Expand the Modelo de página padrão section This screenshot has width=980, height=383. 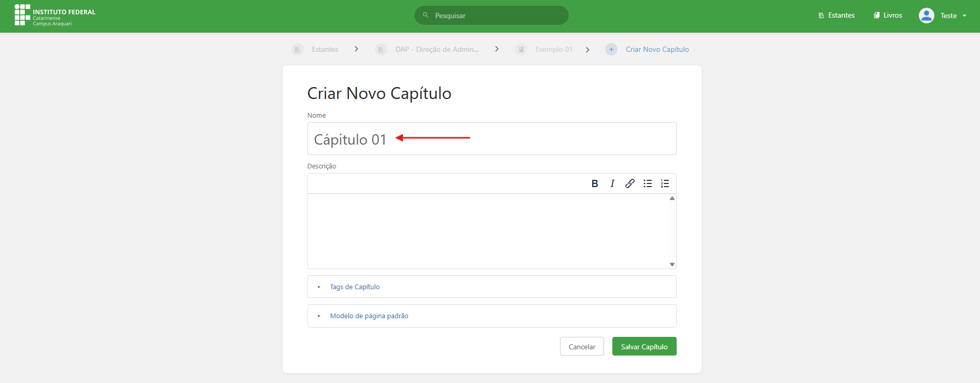[x=369, y=316]
